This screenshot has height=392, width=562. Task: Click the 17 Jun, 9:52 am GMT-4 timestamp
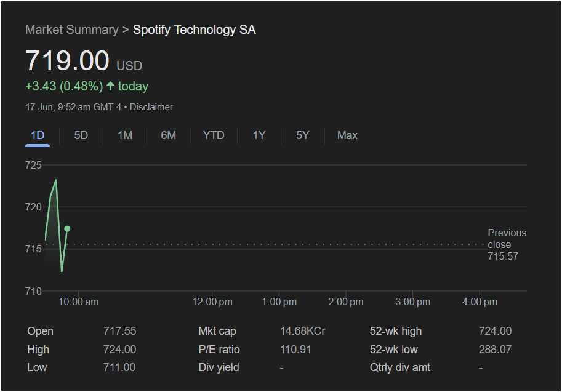click(73, 107)
